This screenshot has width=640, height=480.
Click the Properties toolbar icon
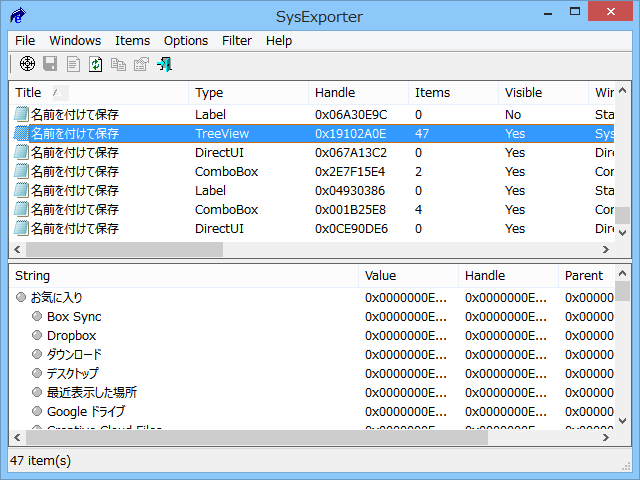click(x=141, y=64)
